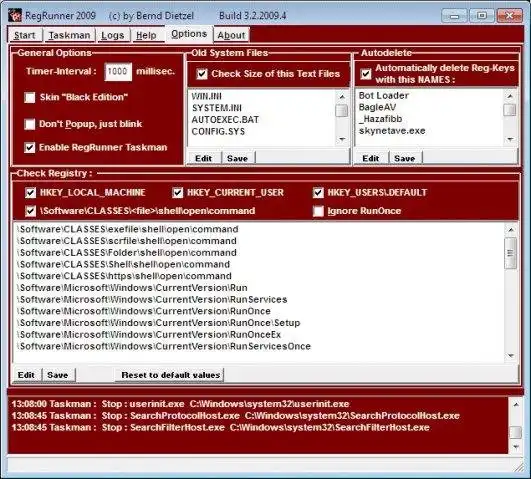The image size is (531, 479).
Task: Click up arrow of Autodelete list scrollbar
Action: point(510,97)
